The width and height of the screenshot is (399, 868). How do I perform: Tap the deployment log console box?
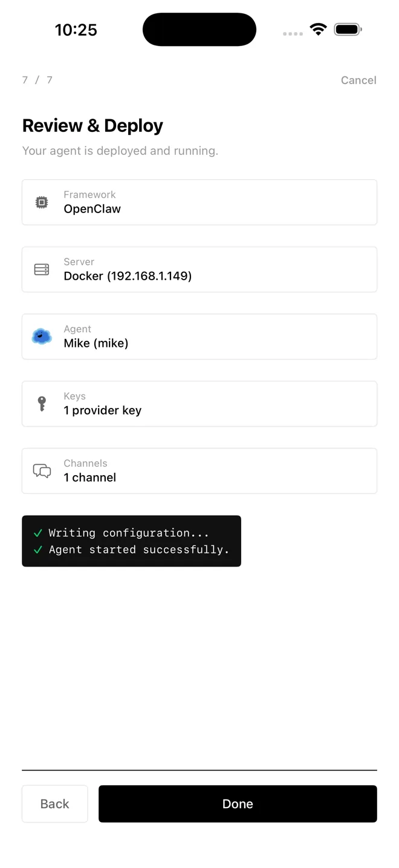coord(131,541)
